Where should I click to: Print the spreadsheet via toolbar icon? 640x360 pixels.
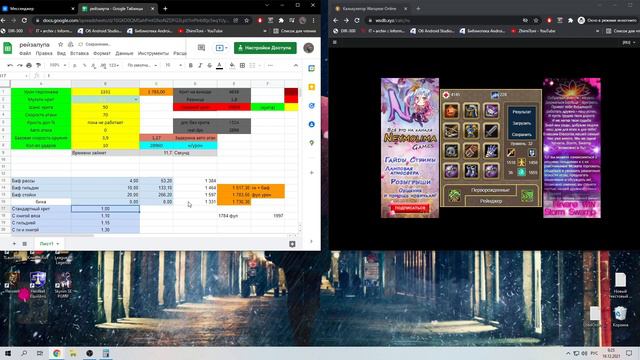(29, 65)
